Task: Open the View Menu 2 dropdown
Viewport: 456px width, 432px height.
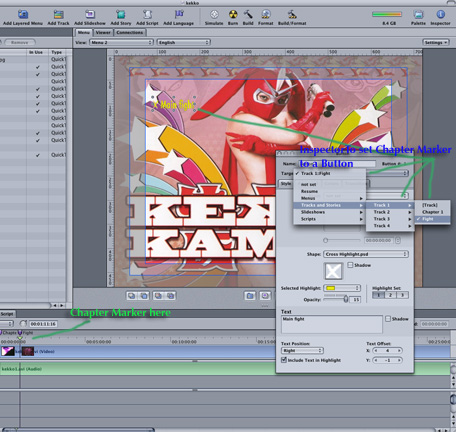Action: click(121, 42)
